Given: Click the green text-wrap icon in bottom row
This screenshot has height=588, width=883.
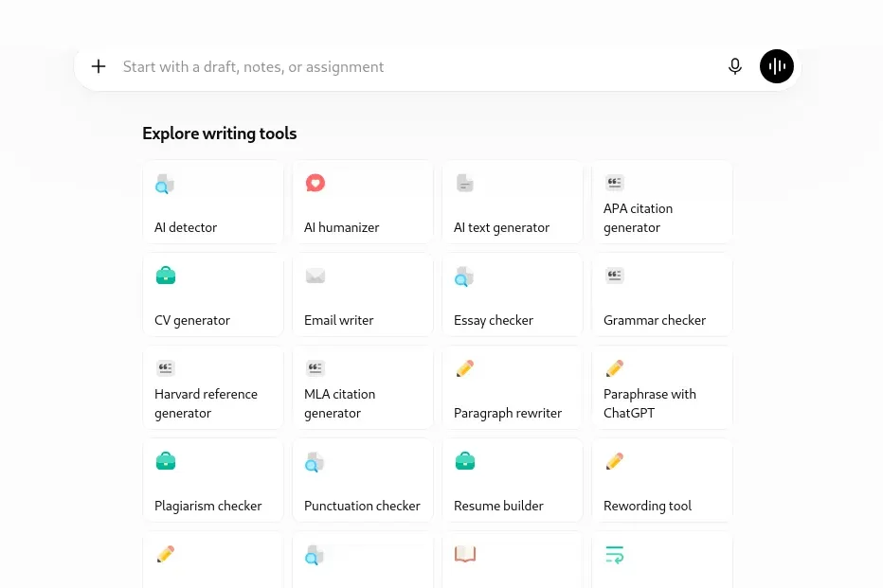Looking at the screenshot, I should pos(614,554).
